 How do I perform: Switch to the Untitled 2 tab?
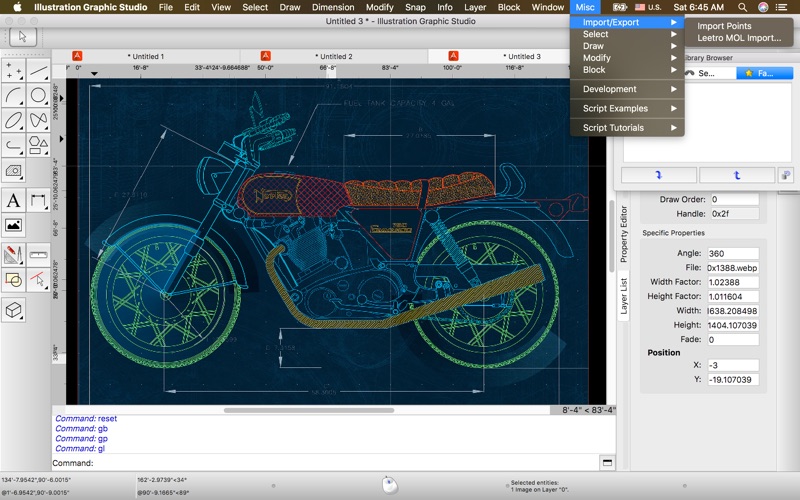coord(334,56)
